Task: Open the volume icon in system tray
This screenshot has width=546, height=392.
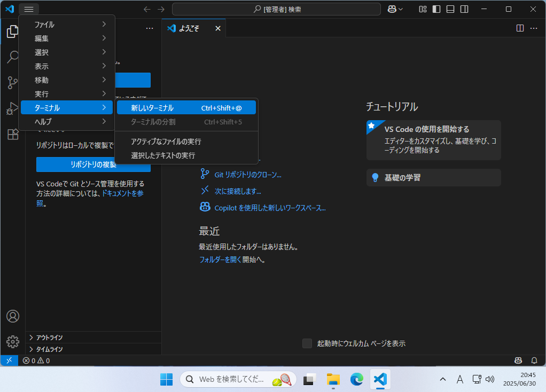Action: coord(490,379)
